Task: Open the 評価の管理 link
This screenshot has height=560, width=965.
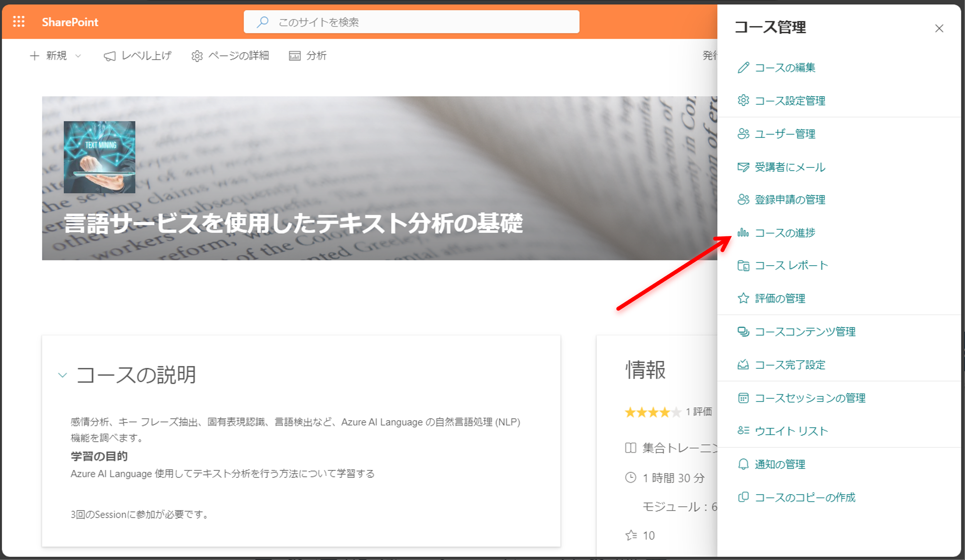Action: pos(780,298)
